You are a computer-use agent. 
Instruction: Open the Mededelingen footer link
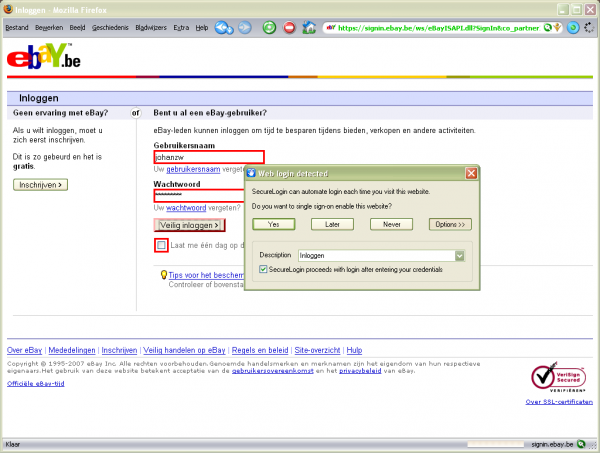coord(72,350)
